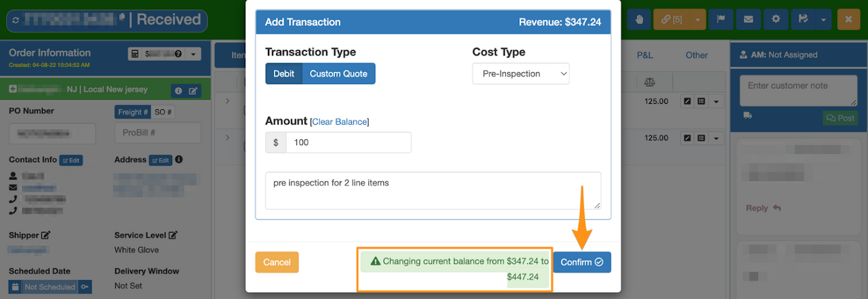Click the Clear Balance link

(340, 122)
